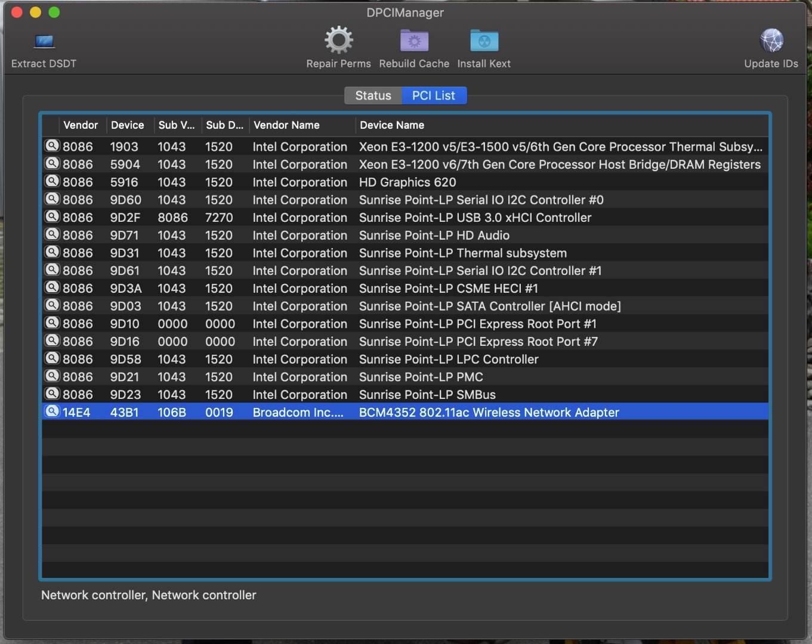Click the green zoom window button

54,13
